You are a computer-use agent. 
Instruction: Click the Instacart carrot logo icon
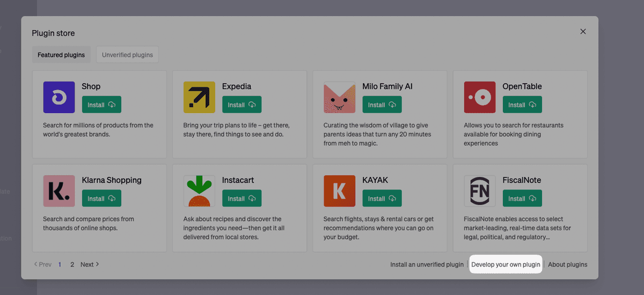(x=199, y=191)
